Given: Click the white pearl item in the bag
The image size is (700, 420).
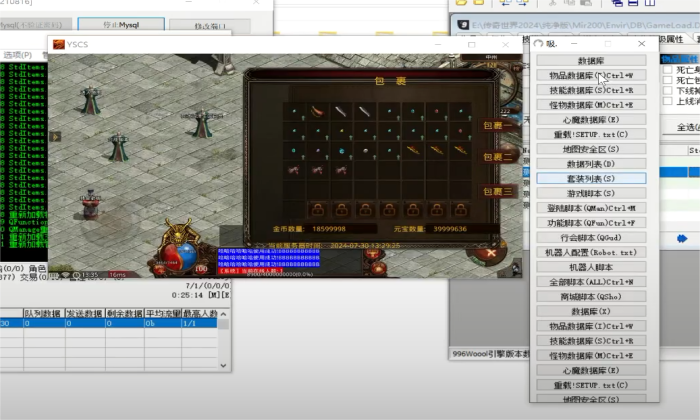Looking at the screenshot, I should tap(364, 150).
